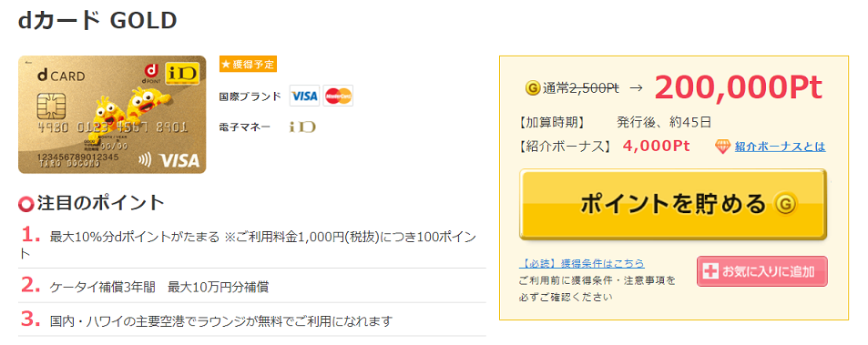Add card to favorites with お気に入りに追加
The image size is (868, 345).
[x=761, y=271]
